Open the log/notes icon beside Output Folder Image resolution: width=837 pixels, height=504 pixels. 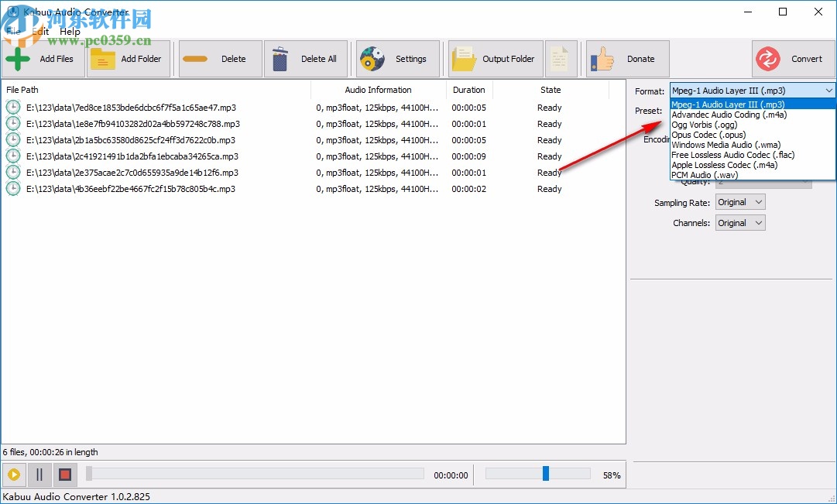click(561, 58)
